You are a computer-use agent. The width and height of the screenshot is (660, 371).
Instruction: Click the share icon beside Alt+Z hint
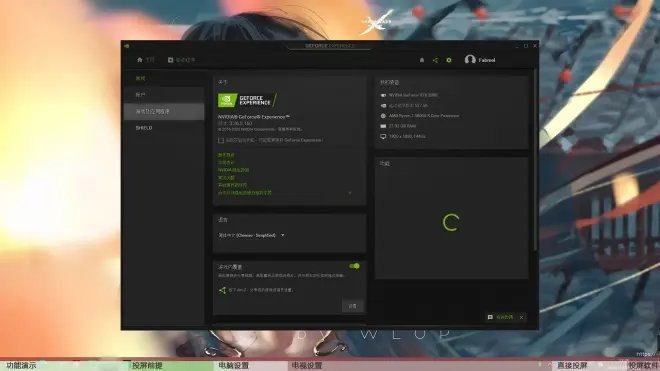[222, 290]
